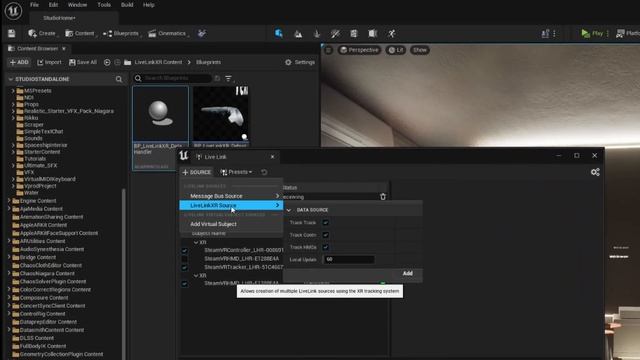Go back using the history back icon
This screenshot has width=640, height=360.
coord(107,62)
